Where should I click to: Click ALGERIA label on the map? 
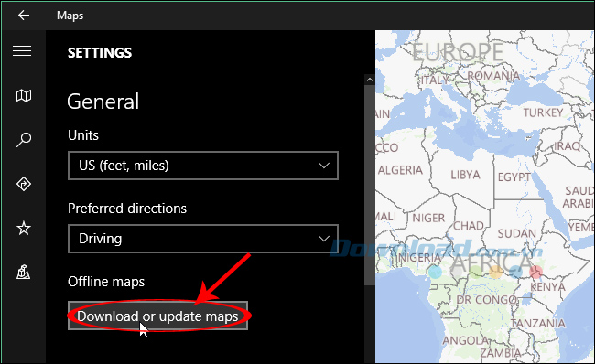coord(400,170)
